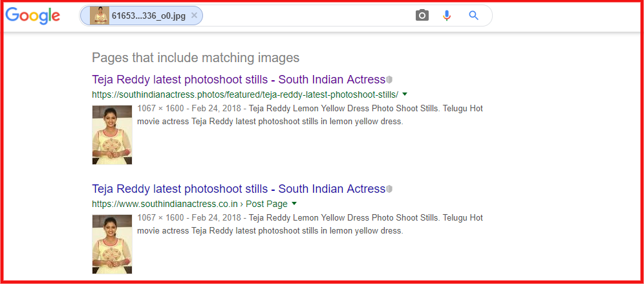Image resolution: width=644 pixels, height=284 pixels.
Task: Click gray badge icon after first result title
Action: pos(389,80)
